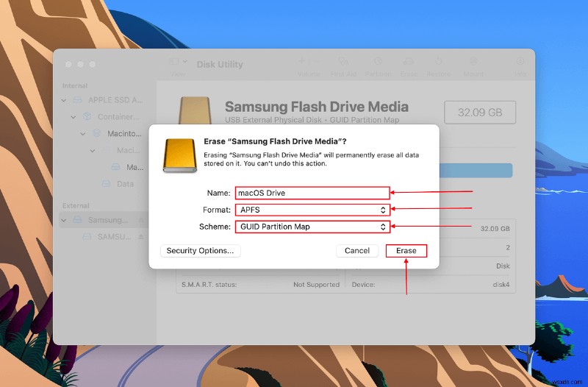The width and height of the screenshot is (588, 387).
Task: Click the red close window button
Action: pyautogui.click(x=68, y=65)
